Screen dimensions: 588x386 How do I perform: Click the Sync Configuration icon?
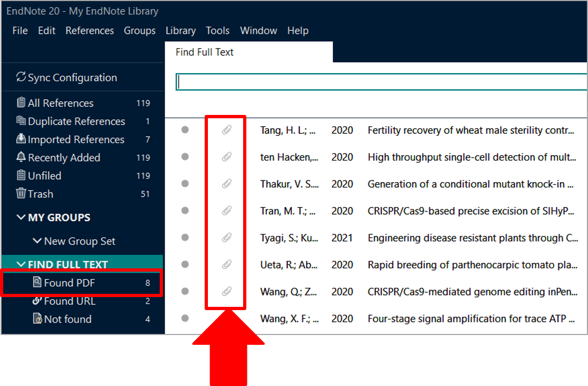click(21, 77)
